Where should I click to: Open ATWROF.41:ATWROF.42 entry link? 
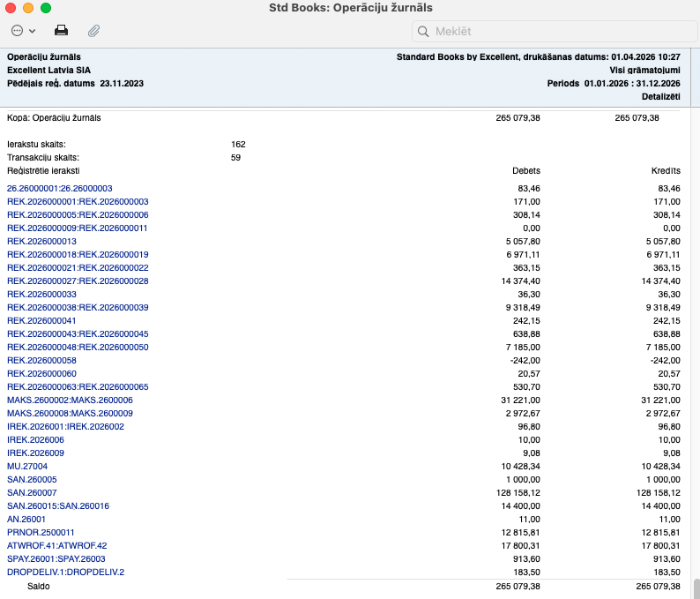pyautogui.click(x=56, y=546)
